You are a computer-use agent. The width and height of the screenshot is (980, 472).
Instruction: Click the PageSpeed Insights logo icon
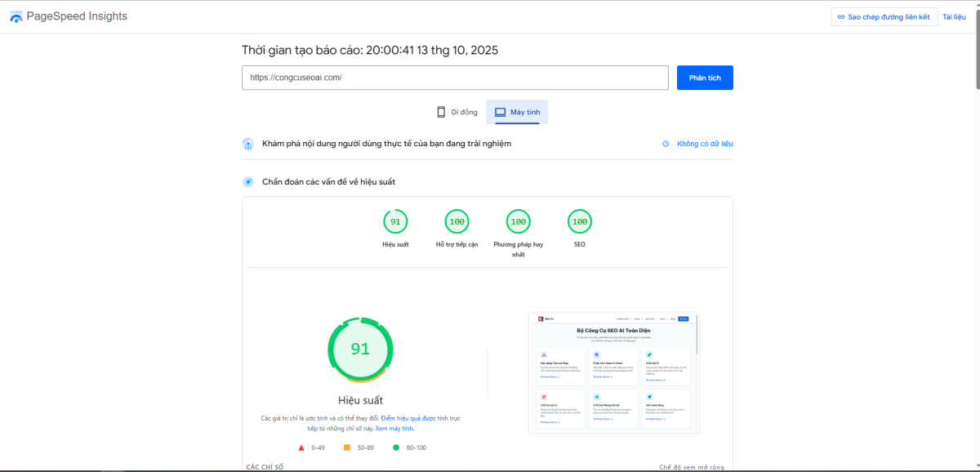tap(16, 17)
